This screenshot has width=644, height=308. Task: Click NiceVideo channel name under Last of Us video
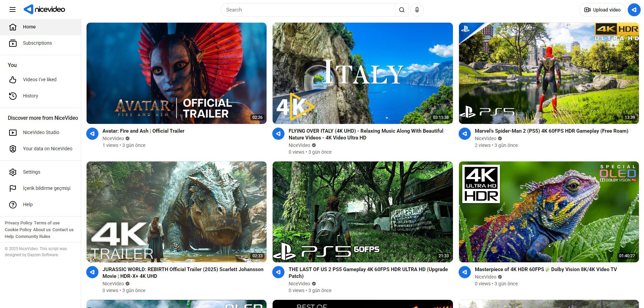tap(299, 284)
